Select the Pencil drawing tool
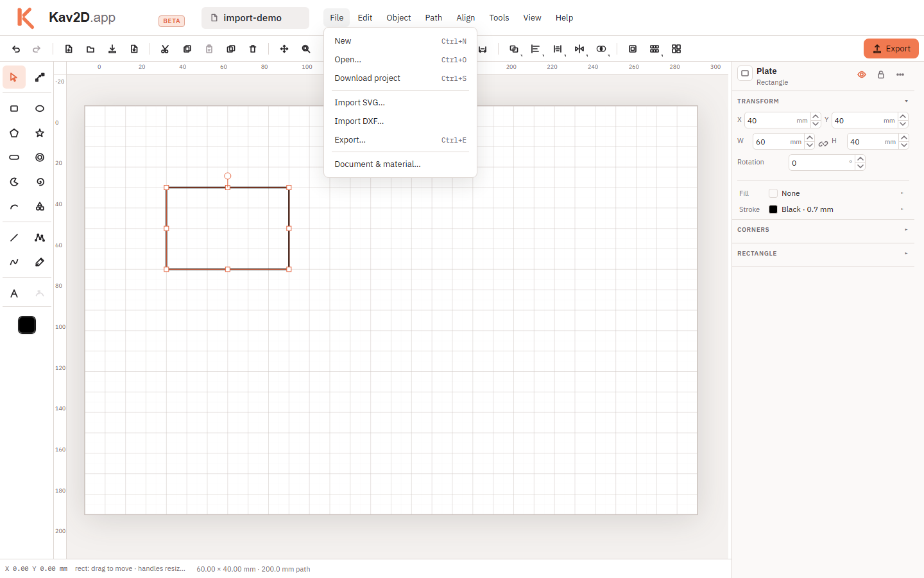924x578 pixels. 40,262
